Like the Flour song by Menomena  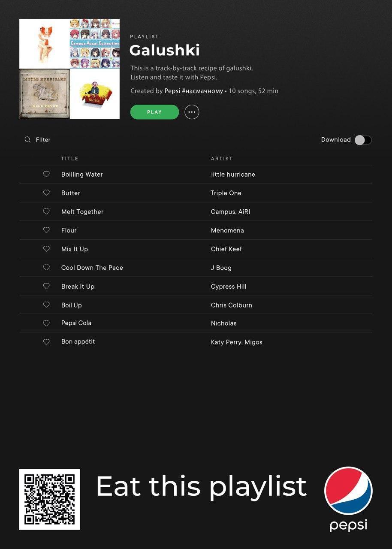click(46, 230)
